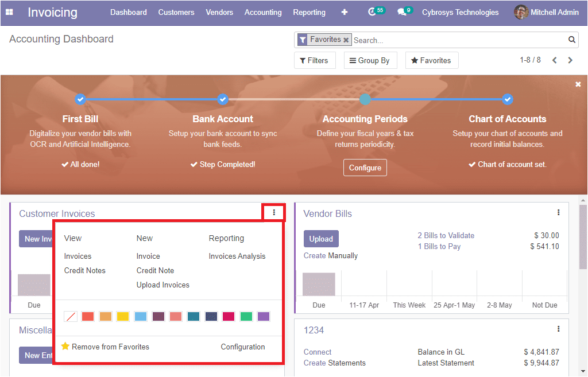The width and height of the screenshot is (588, 377).
Task: Go to previous page arrow
Action: 554,60
